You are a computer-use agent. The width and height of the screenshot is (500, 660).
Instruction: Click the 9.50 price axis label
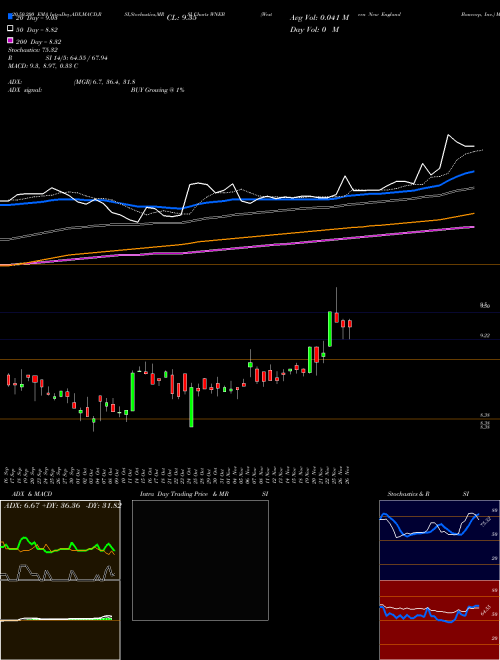tap(485, 305)
